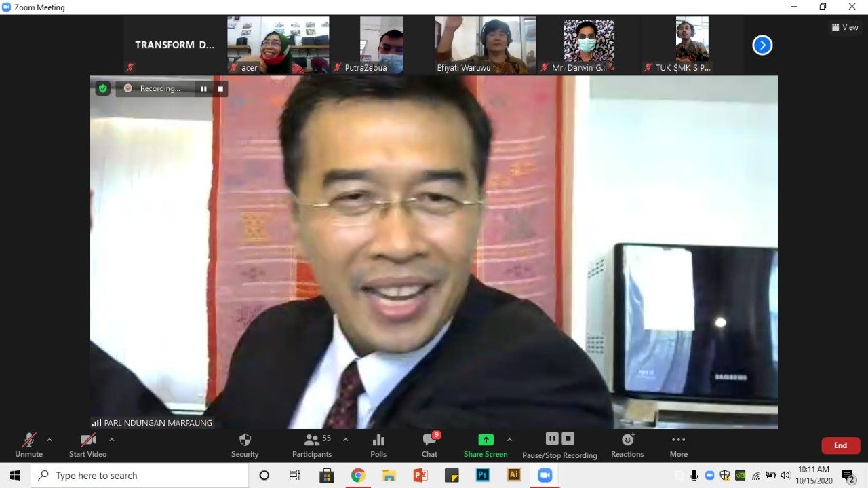Viewport: 868px width, 488px height.
Task: Click the green Share Screen icon
Action: point(486,439)
